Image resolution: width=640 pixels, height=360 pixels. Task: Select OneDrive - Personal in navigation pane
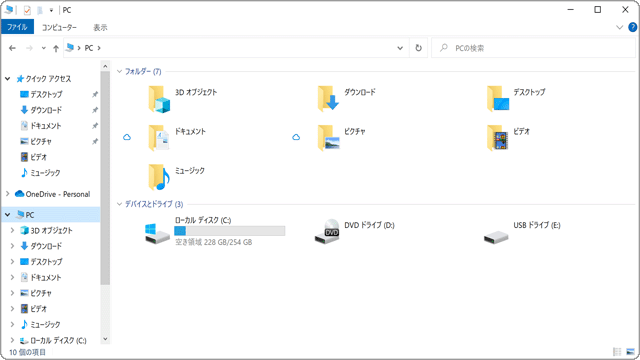53,194
